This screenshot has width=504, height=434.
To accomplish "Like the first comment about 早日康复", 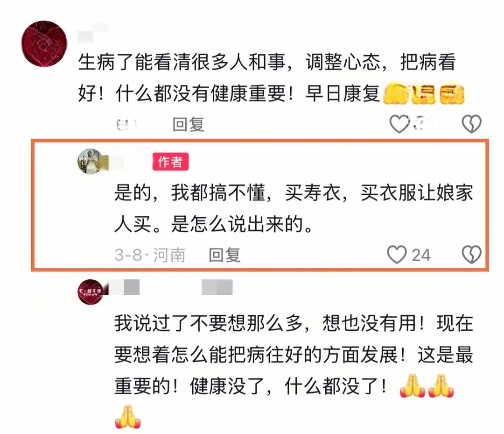I will (399, 124).
